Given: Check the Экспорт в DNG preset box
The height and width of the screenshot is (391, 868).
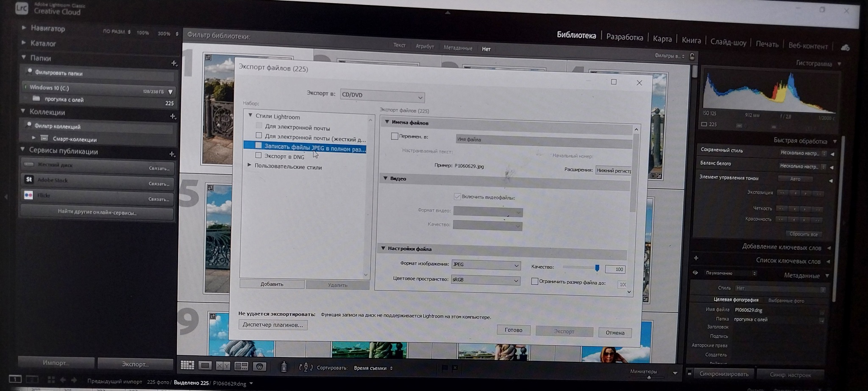Looking at the screenshot, I should click(x=258, y=155).
